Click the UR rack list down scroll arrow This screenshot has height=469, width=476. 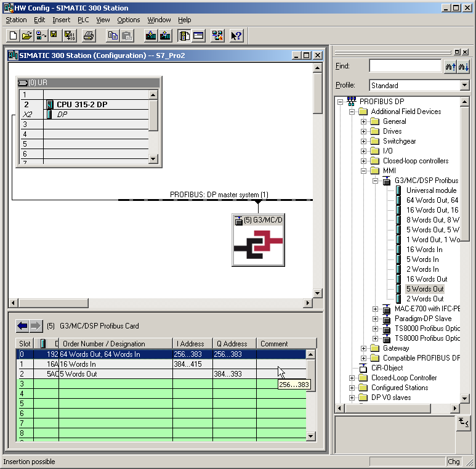pyautogui.click(x=153, y=159)
